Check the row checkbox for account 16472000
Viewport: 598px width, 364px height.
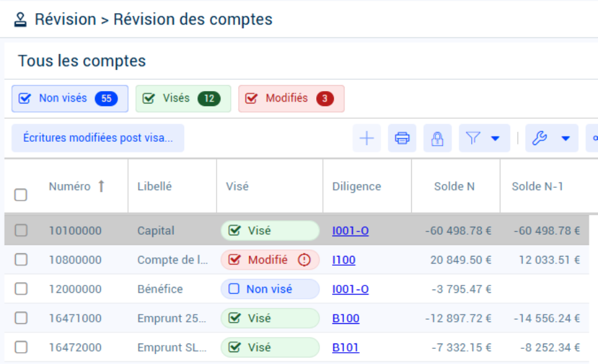(x=21, y=348)
